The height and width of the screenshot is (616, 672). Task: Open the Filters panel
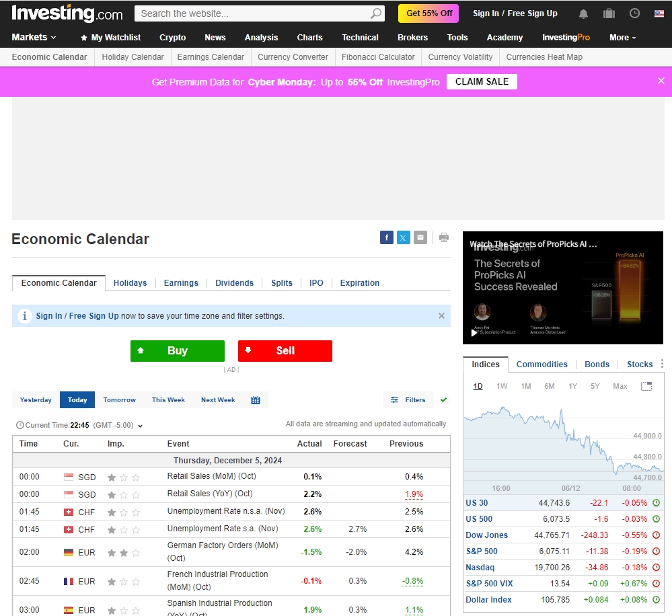pos(408,400)
